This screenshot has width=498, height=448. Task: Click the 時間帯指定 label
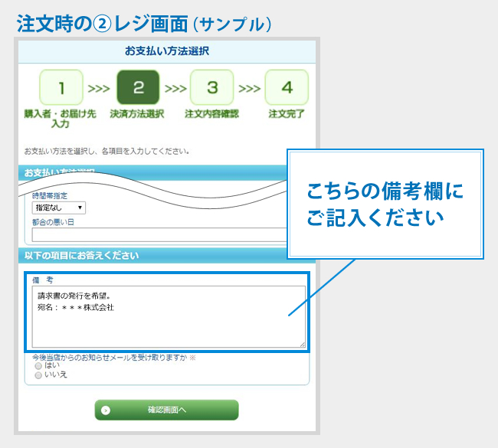click(x=50, y=195)
